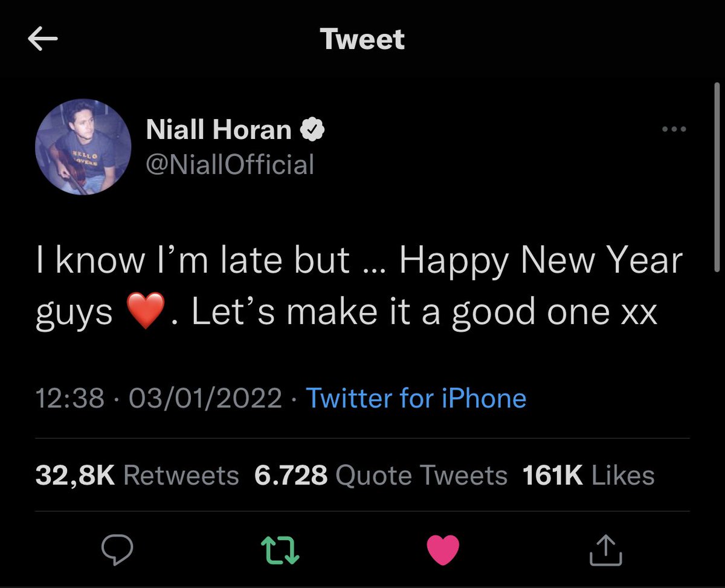
Task: Click the red heart emoji in tweet
Action: 146,312
